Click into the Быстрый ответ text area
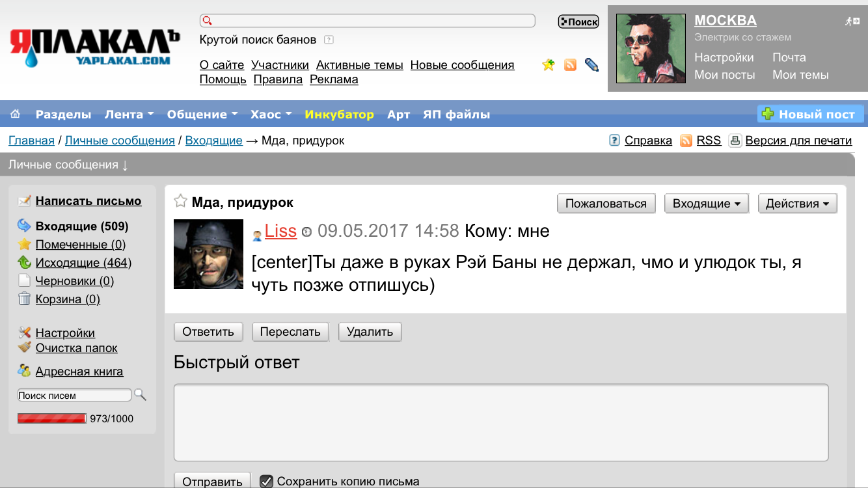This screenshot has height=488, width=868. pos(501,423)
